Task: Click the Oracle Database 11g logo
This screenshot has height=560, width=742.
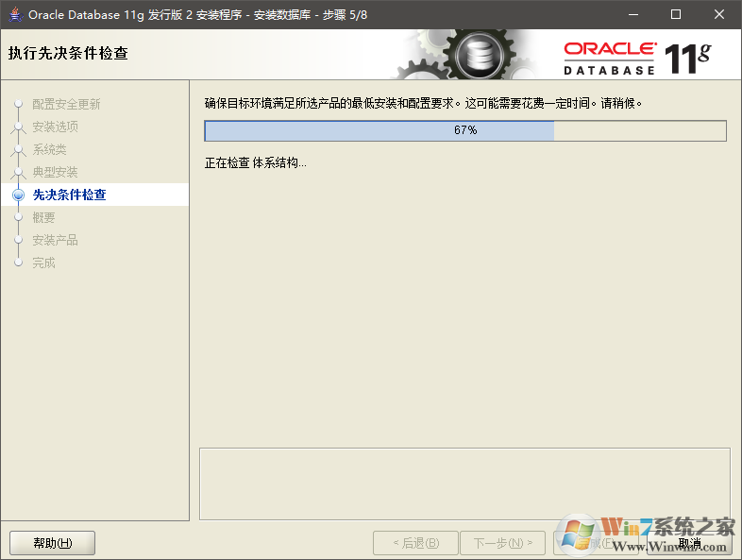Action: (x=637, y=59)
